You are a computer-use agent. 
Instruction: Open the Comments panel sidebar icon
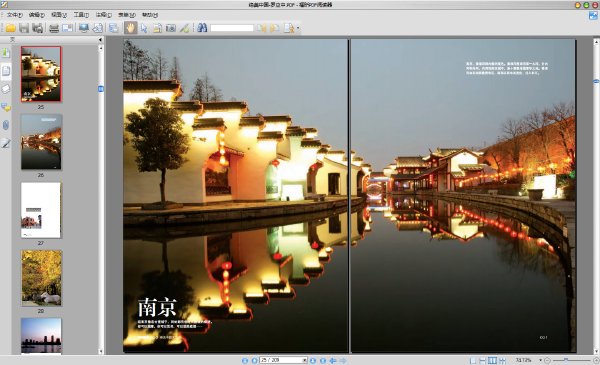6,107
